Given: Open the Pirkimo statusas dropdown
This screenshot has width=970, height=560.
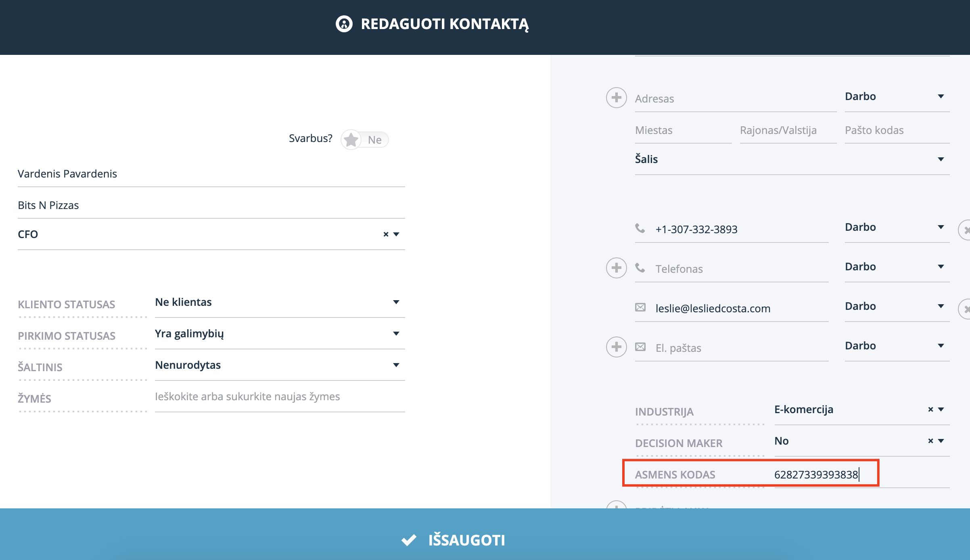Looking at the screenshot, I should pos(280,334).
